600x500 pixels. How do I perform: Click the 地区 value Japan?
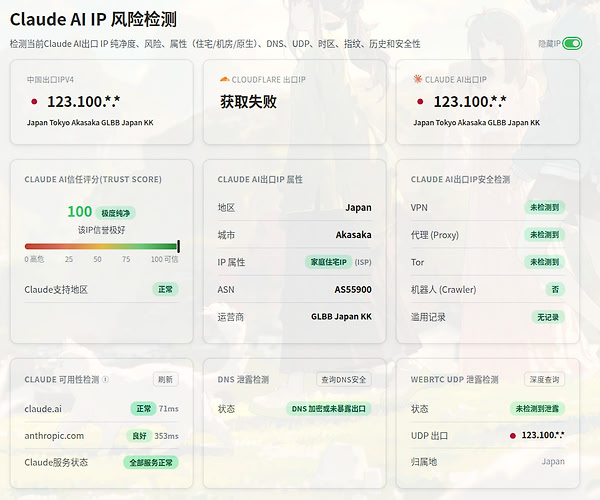coord(358,207)
